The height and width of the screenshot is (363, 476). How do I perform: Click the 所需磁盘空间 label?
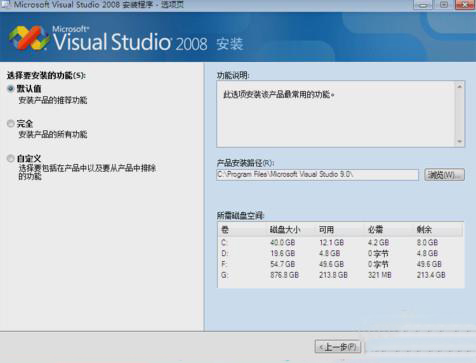click(240, 216)
